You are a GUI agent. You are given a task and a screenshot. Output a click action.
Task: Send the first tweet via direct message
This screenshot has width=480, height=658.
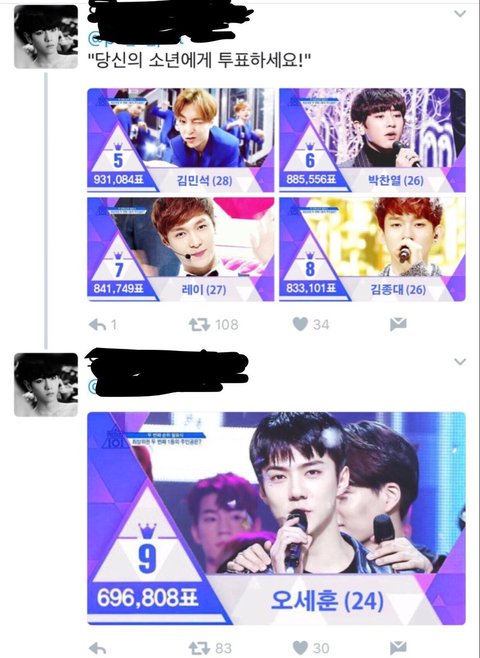pyautogui.click(x=398, y=324)
